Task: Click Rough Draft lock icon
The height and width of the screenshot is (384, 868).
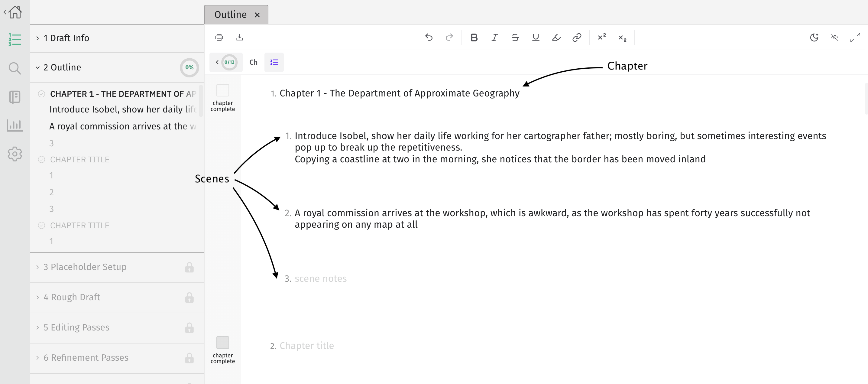Action: tap(189, 298)
